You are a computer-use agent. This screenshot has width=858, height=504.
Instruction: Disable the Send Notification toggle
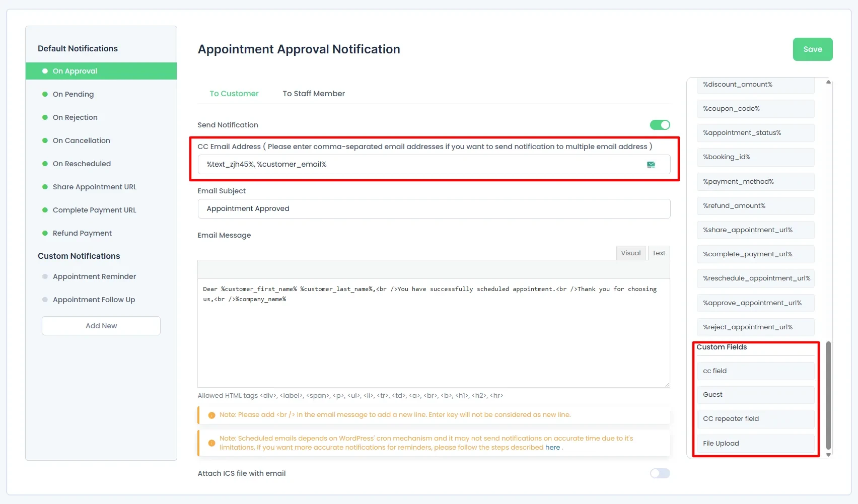(x=660, y=125)
